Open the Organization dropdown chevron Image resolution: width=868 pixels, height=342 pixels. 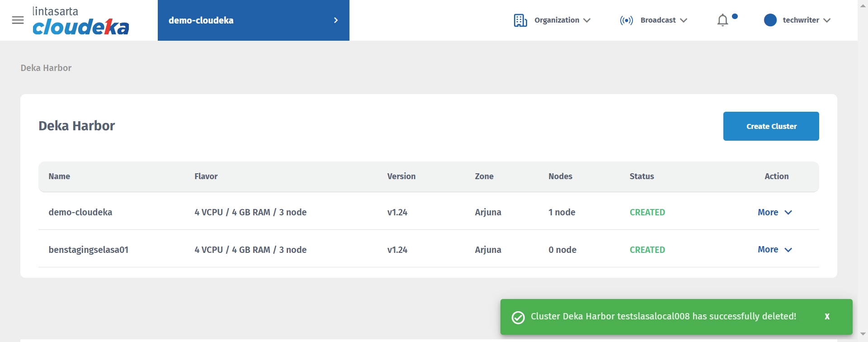pyautogui.click(x=587, y=20)
